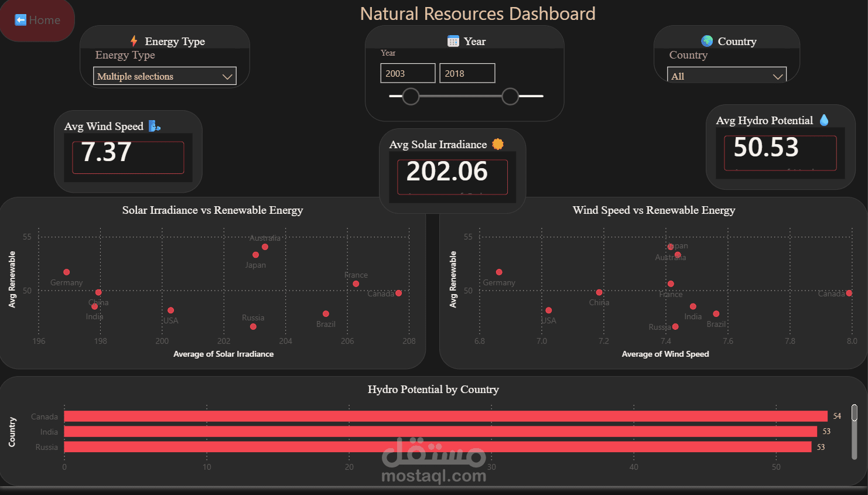Click the USA point in Solar Irradiance scatter
The image size is (868, 495).
point(170,310)
